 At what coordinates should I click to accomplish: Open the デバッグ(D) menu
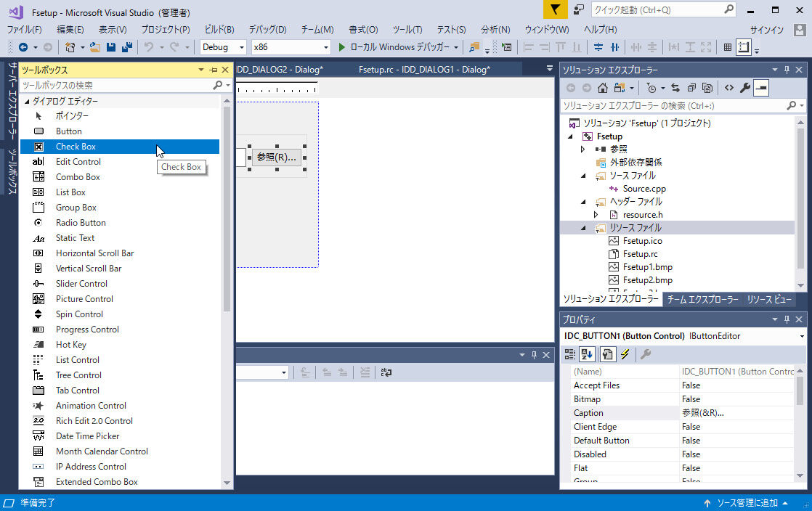click(x=267, y=30)
